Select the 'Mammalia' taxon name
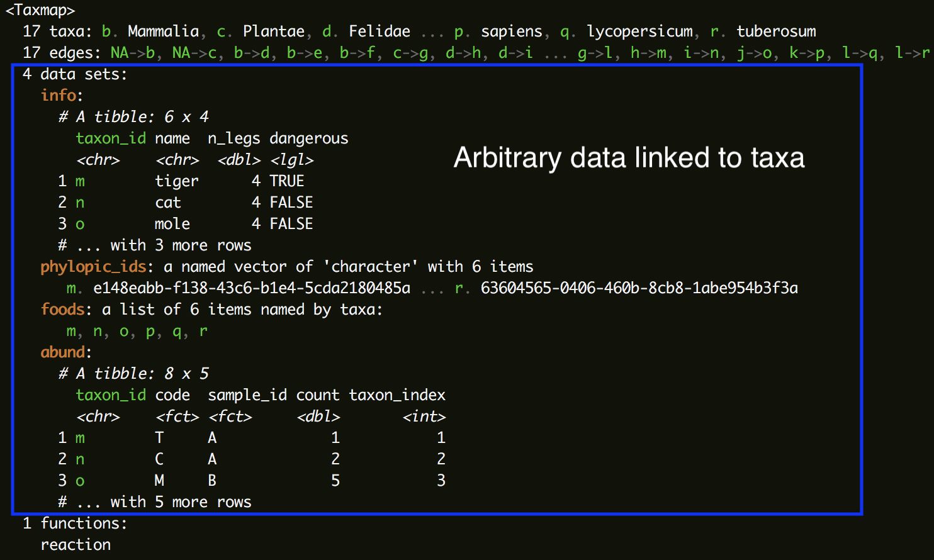Viewport: 934px width, 560px height. [163, 31]
